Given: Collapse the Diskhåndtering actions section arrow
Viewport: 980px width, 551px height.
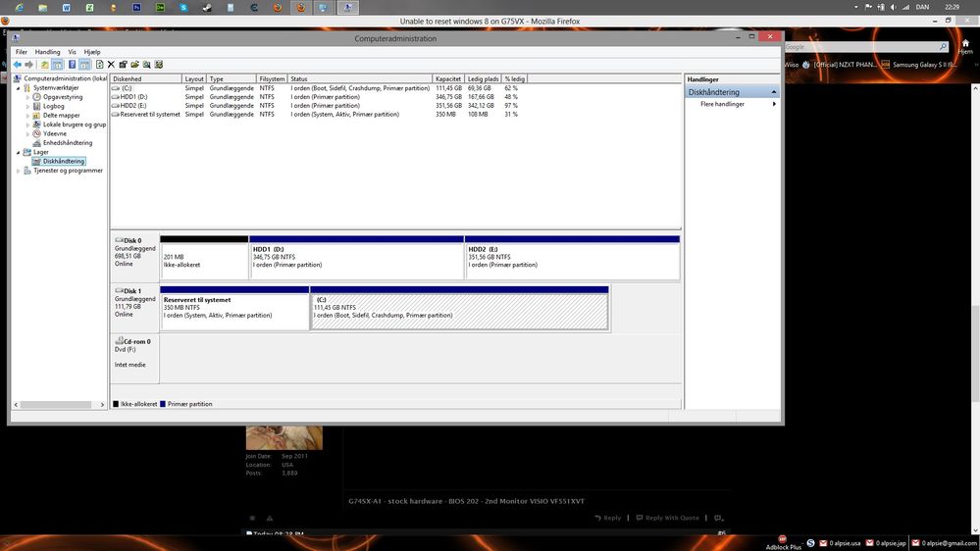Looking at the screenshot, I should tap(774, 92).
